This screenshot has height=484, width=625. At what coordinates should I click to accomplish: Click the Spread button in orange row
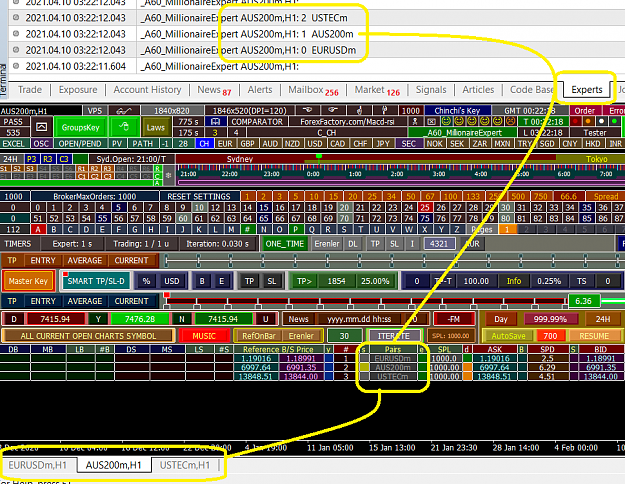(x=605, y=196)
